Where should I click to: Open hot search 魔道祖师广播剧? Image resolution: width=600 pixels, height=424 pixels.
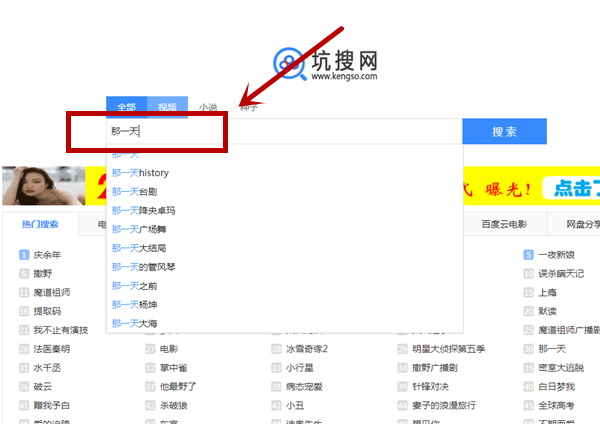coord(569,330)
